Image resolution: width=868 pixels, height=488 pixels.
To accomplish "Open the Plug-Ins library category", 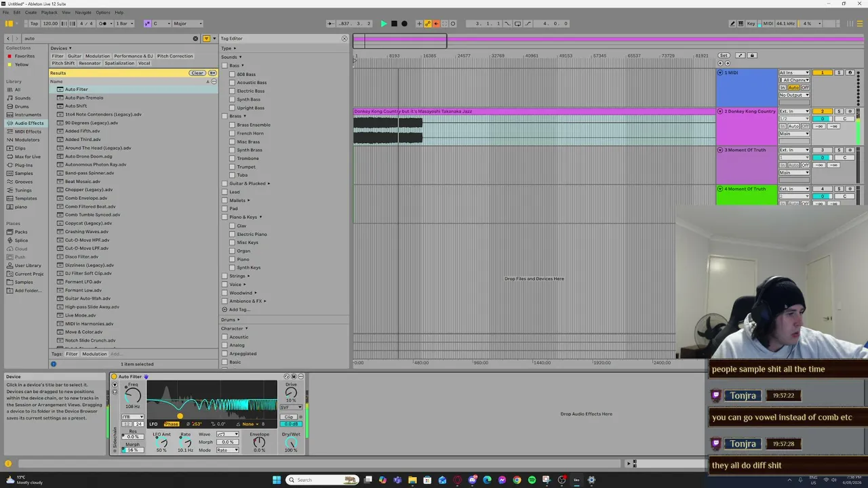I will coord(24,165).
